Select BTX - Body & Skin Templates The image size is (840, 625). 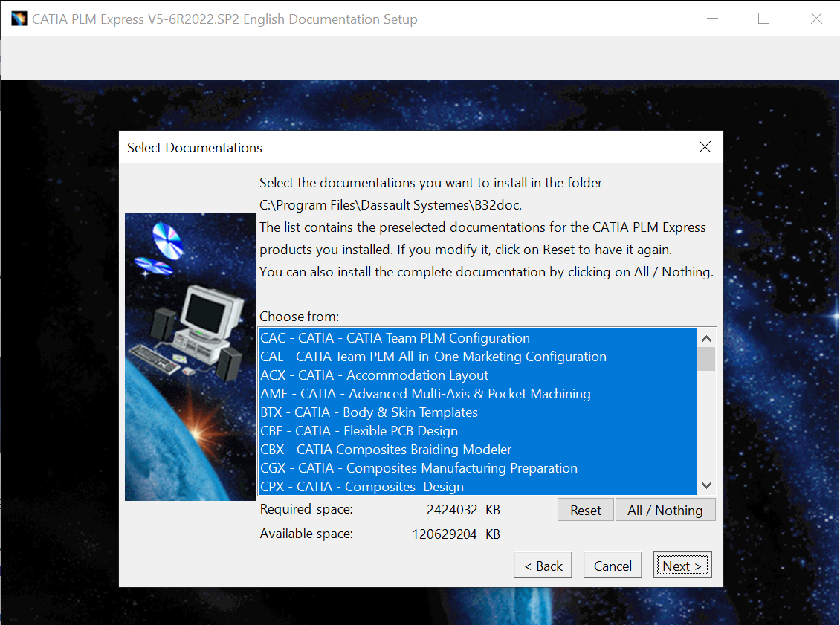477,412
